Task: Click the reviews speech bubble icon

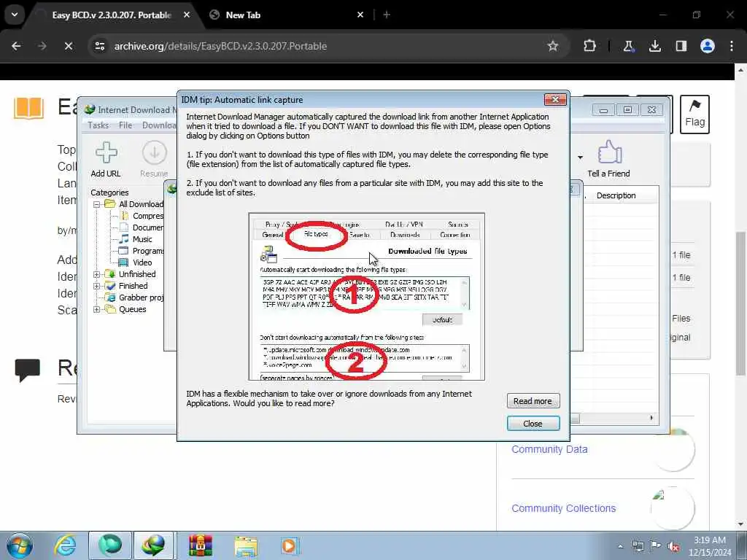Action: click(x=27, y=370)
